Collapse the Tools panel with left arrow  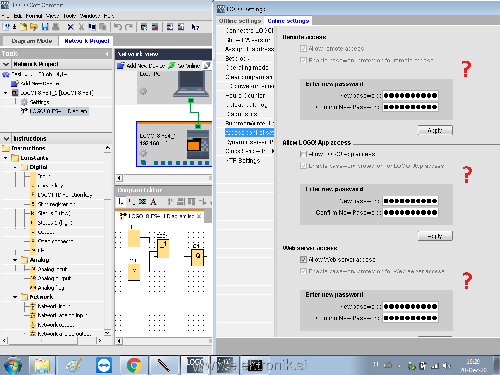coord(107,53)
